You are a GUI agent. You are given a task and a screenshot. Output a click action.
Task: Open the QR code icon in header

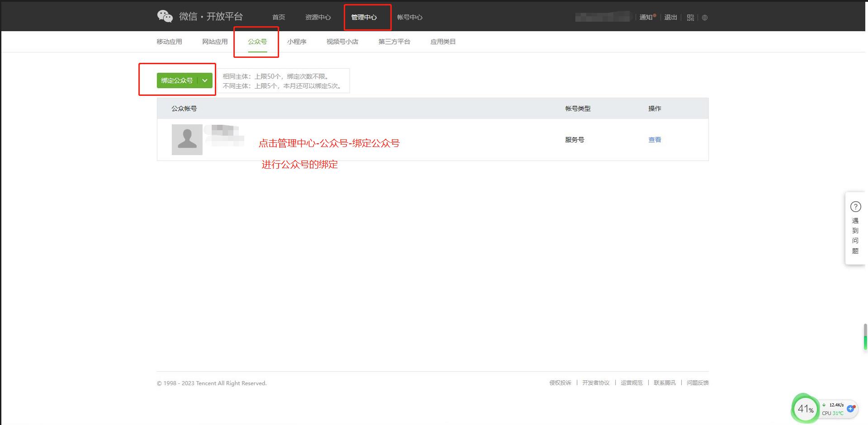690,18
